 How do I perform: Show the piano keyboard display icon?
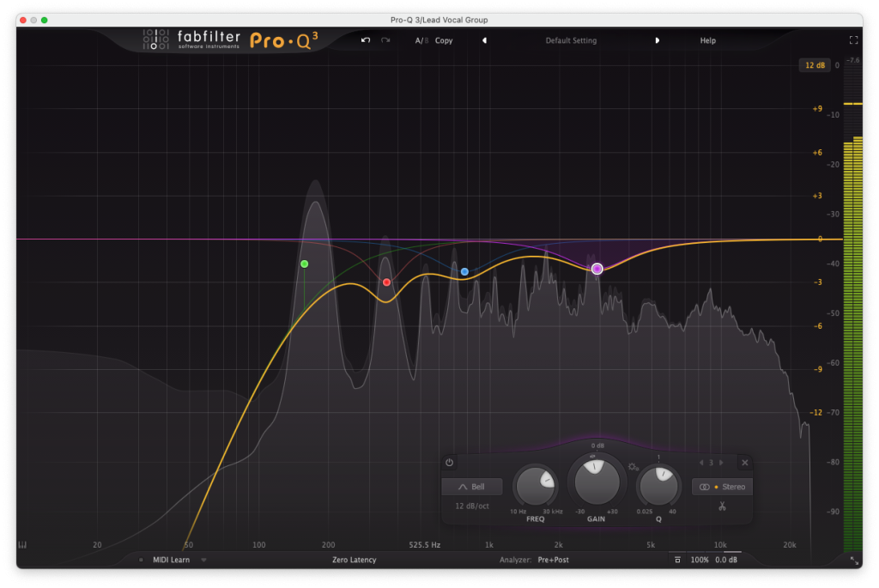pyautogui.click(x=22, y=545)
